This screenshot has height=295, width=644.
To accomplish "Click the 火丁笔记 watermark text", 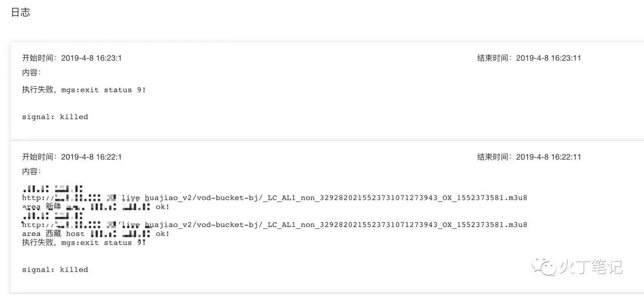I will pyautogui.click(x=589, y=267).
